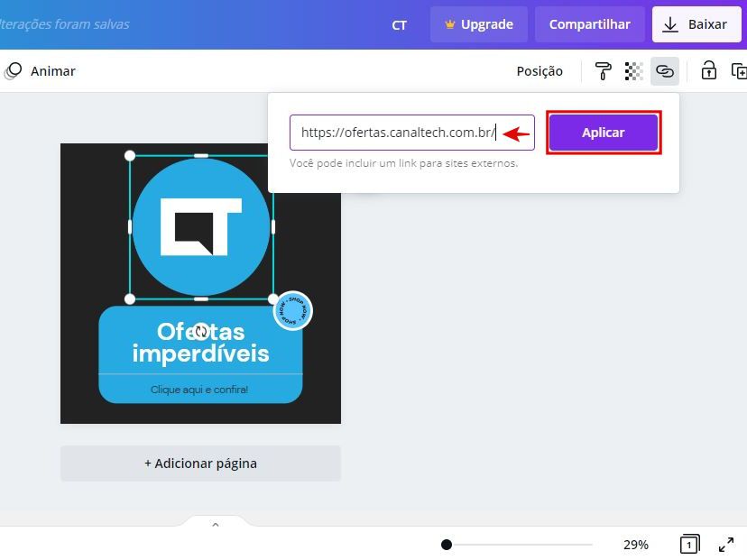The height and width of the screenshot is (560, 747).
Task: Enter fullscreen with the expand arrows icon
Action: coord(726,545)
